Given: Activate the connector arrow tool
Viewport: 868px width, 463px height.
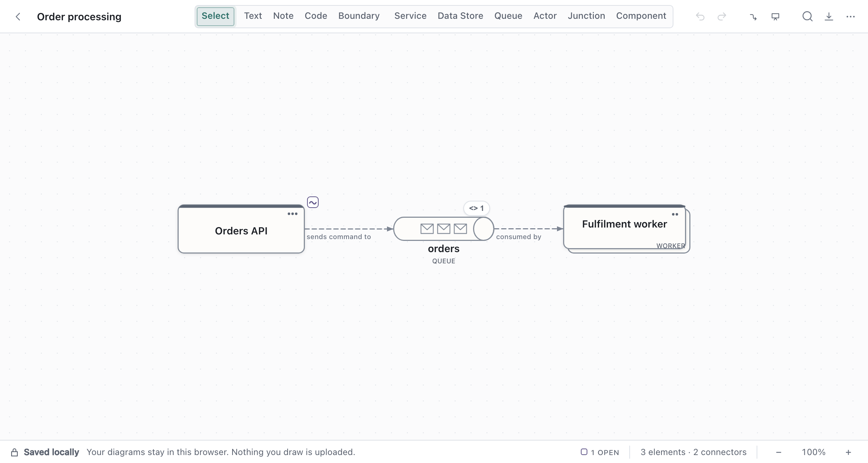Looking at the screenshot, I should tap(753, 17).
